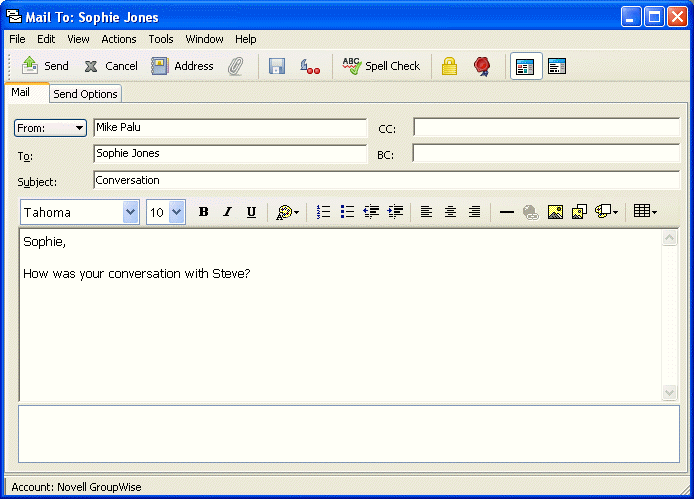The image size is (694, 499).
Task: Click the numbered list icon
Action: [323, 212]
